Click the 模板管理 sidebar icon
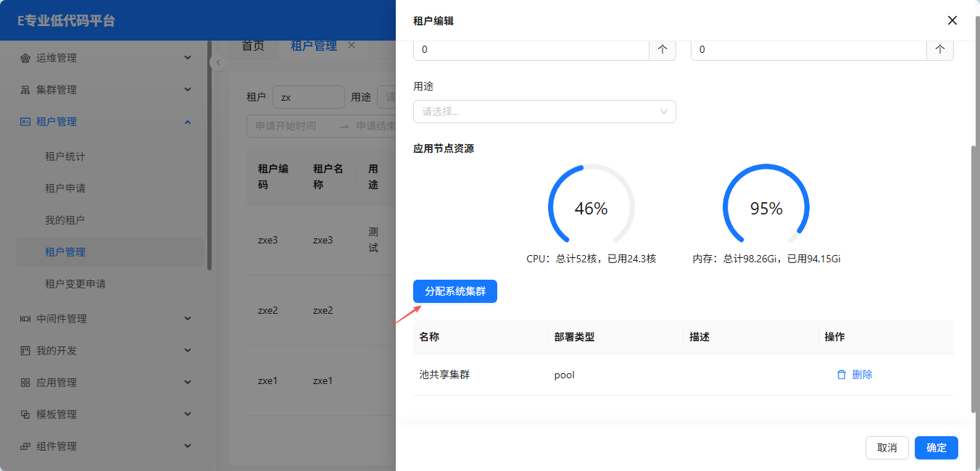The height and width of the screenshot is (471, 980). pos(25,414)
